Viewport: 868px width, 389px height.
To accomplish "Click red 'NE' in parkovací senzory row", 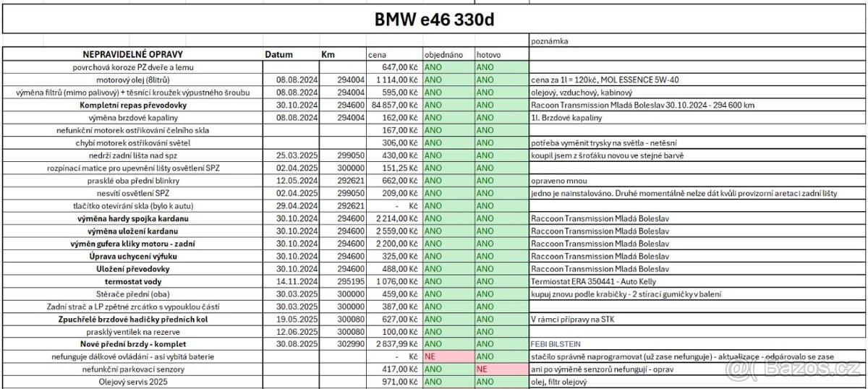I will coord(501,369).
